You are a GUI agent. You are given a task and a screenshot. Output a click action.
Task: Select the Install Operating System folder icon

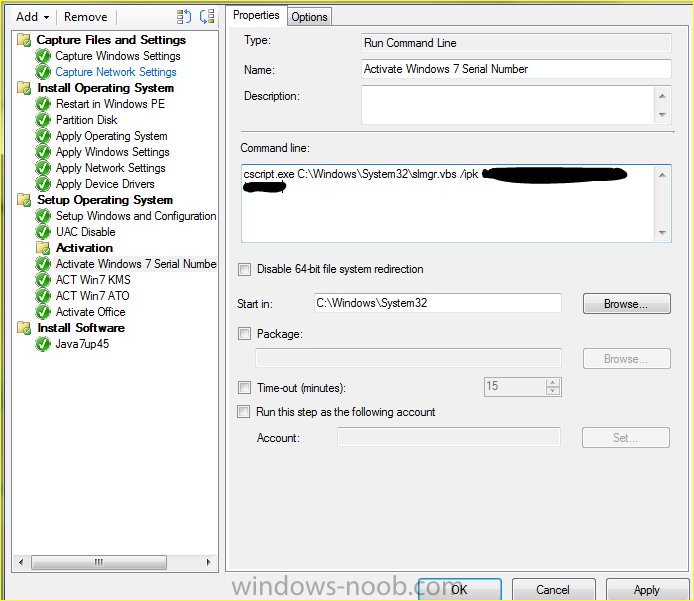tap(24, 88)
